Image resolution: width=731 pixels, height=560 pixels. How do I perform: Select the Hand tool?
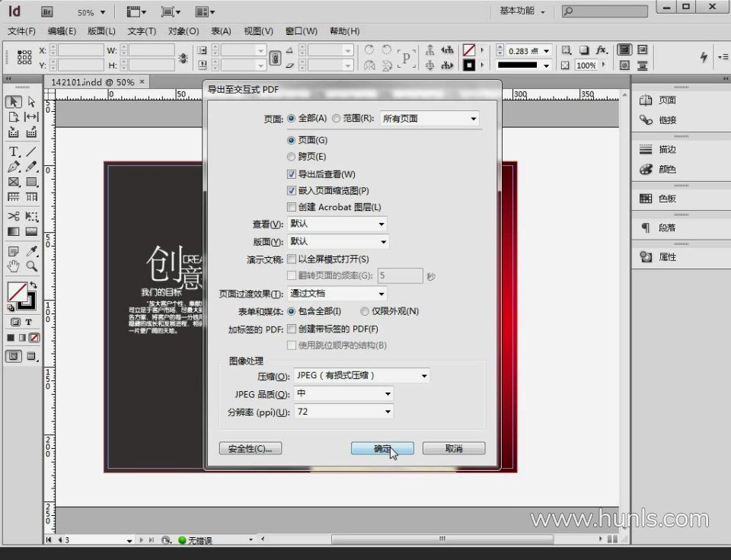click(x=14, y=266)
